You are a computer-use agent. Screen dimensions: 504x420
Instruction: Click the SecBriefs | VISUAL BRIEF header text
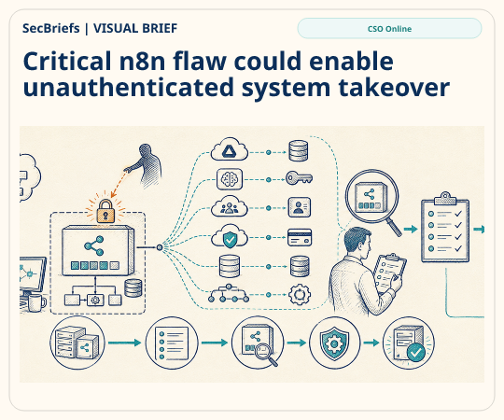coord(100,28)
